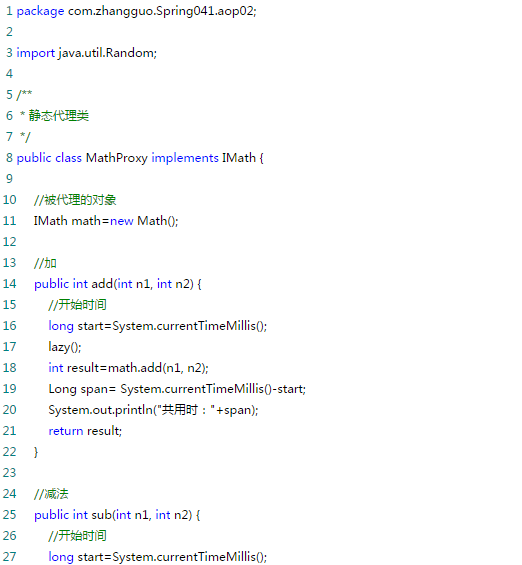
Task: Click the 'lazy();' call on line 17
Action: (65, 347)
